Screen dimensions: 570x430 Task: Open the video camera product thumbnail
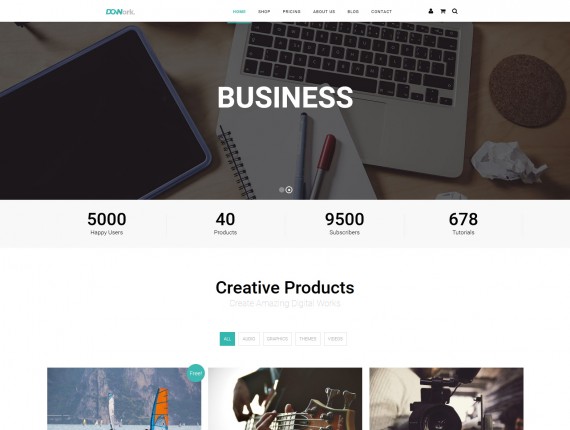point(446,399)
